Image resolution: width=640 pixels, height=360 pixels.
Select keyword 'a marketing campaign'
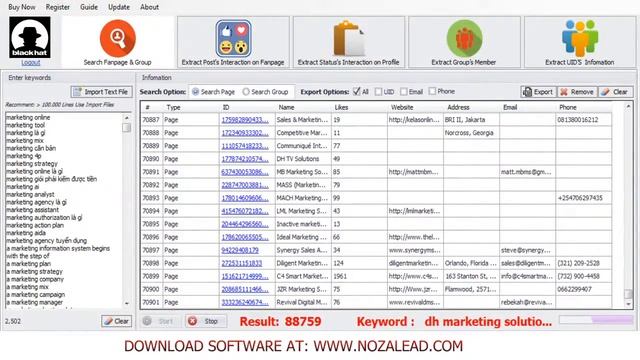[35, 295]
